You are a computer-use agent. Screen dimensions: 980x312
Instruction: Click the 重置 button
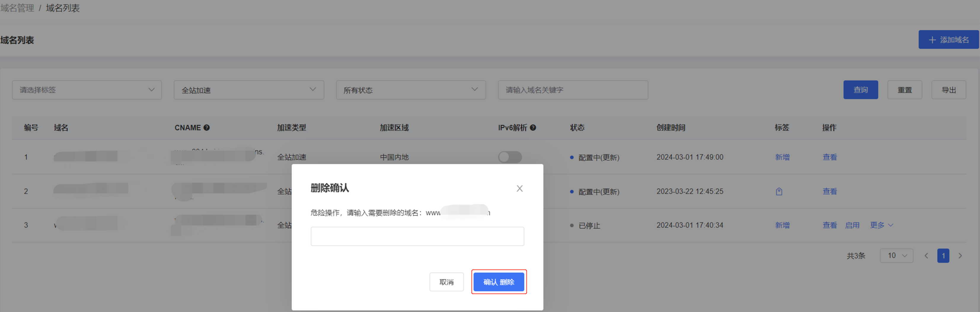pos(905,90)
